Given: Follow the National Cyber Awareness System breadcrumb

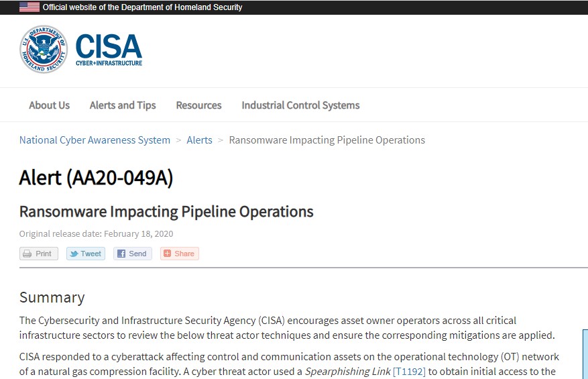Looking at the screenshot, I should click(x=95, y=140).
